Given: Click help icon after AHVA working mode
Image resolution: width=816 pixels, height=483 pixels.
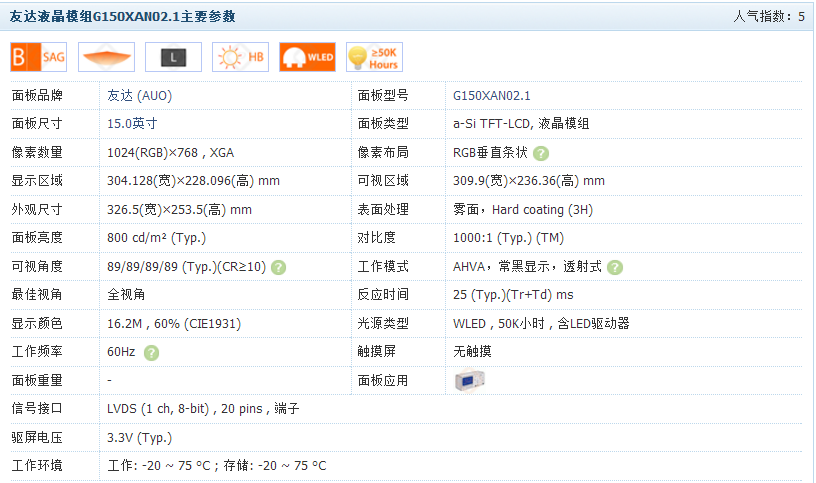Looking at the screenshot, I should pyautogui.click(x=615, y=267).
